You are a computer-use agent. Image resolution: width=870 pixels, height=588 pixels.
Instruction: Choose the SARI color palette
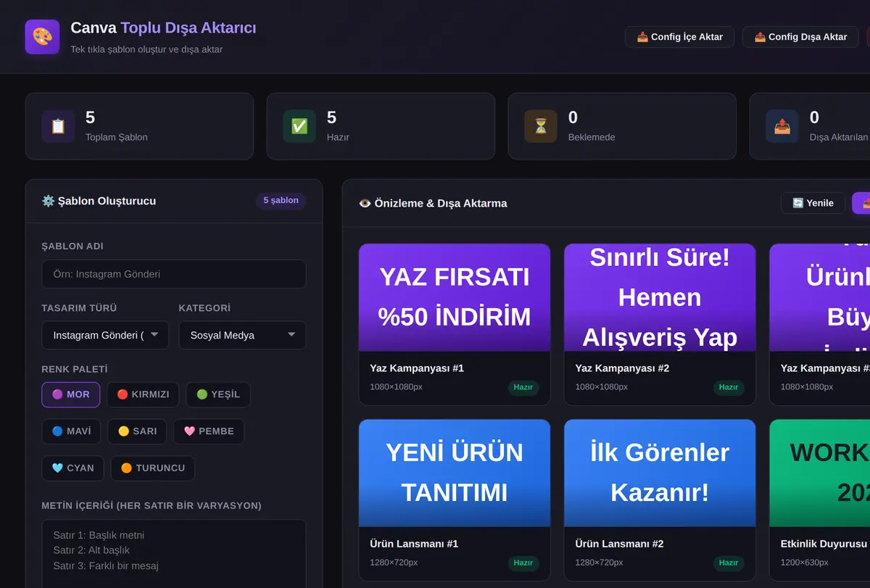point(137,431)
